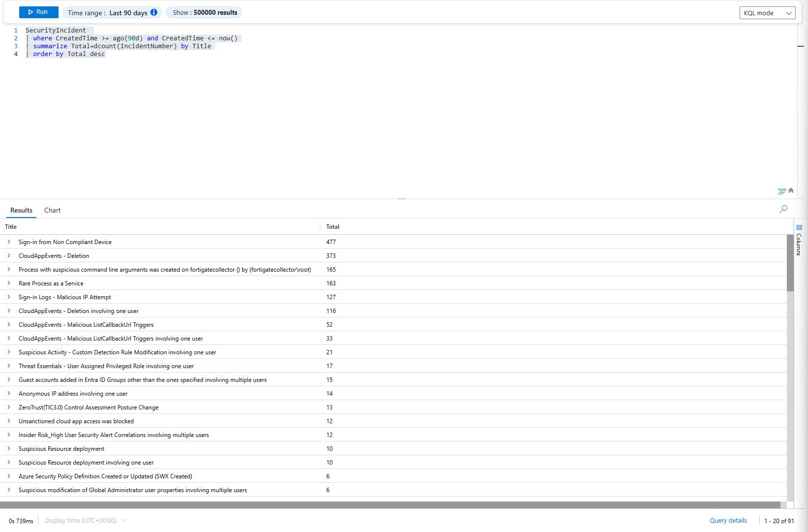Expand the Anonymous IP address row
Screen dimensions: 808x532
(9, 394)
